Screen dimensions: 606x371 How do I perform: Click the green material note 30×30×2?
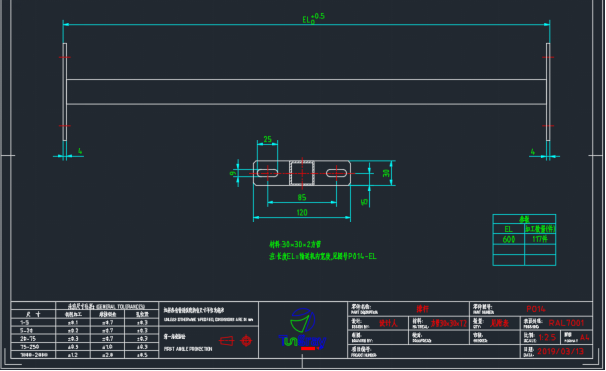click(x=295, y=244)
